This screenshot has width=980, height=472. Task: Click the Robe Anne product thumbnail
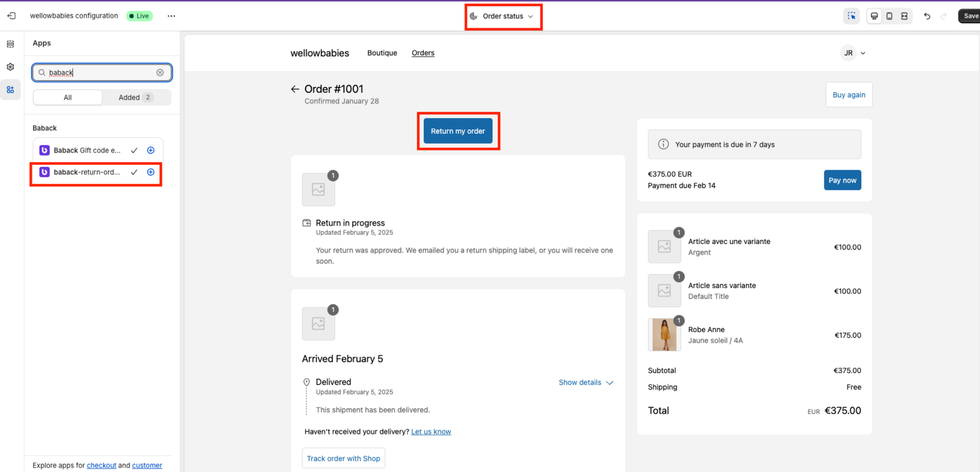665,335
